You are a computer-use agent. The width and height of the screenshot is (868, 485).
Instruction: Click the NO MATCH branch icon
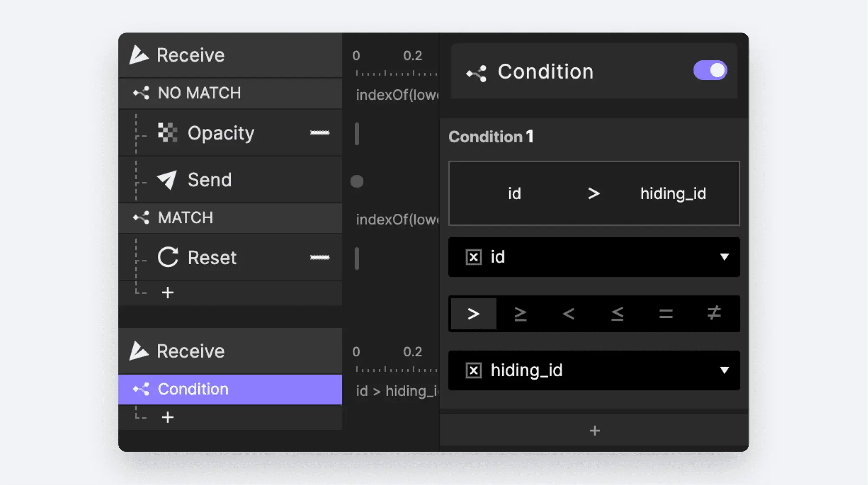(x=141, y=93)
